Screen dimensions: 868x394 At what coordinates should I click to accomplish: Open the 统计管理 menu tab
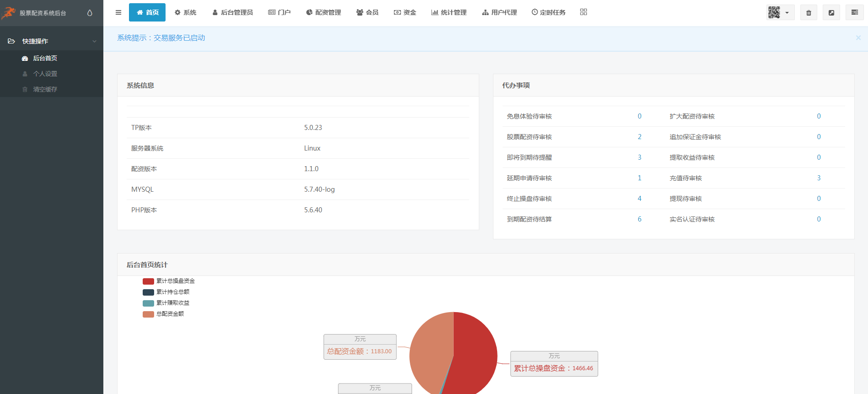coord(449,12)
